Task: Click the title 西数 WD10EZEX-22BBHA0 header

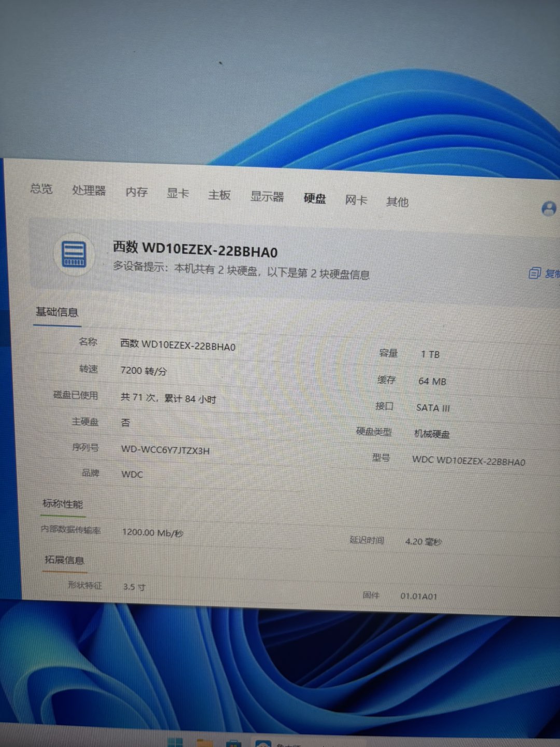Action: (195, 250)
